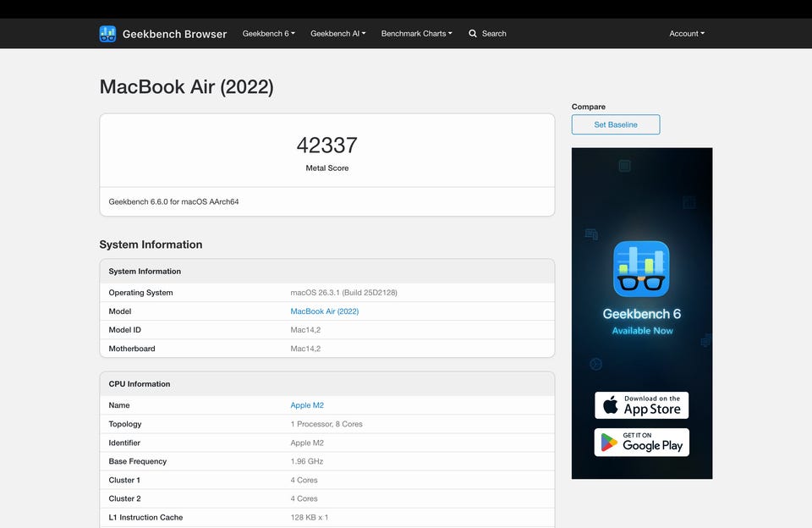This screenshot has height=528, width=812.
Task: Click the Geekbench 6 app icon in ad
Action: [642, 269]
